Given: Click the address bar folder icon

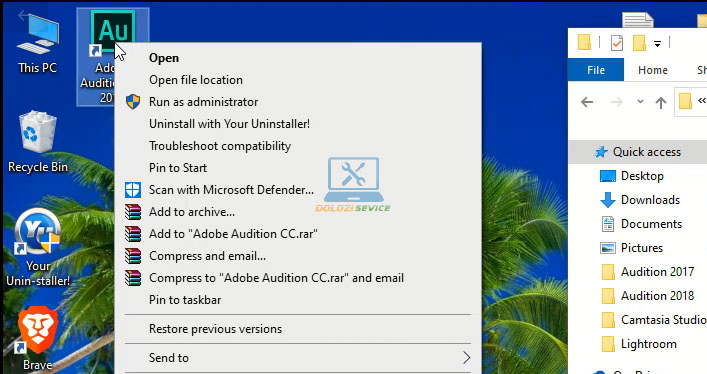Looking at the screenshot, I should [685, 101].
